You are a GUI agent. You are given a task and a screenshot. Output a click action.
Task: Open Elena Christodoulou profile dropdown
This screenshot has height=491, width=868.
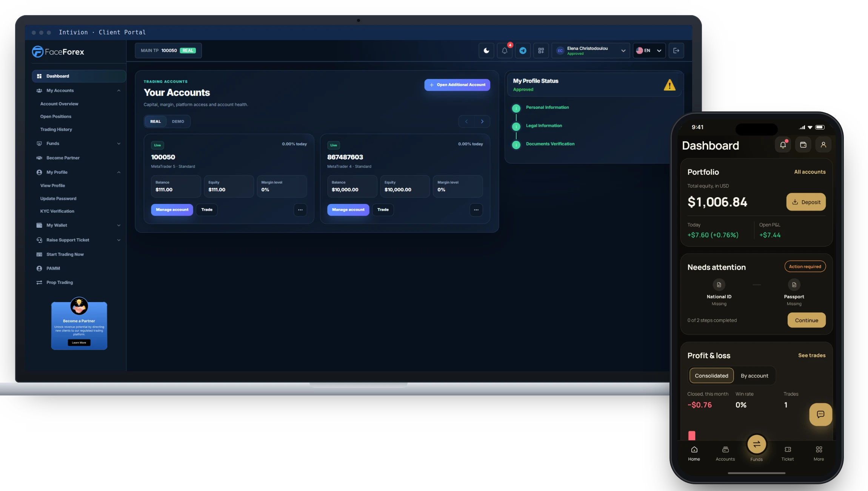[x=591, y=51]
